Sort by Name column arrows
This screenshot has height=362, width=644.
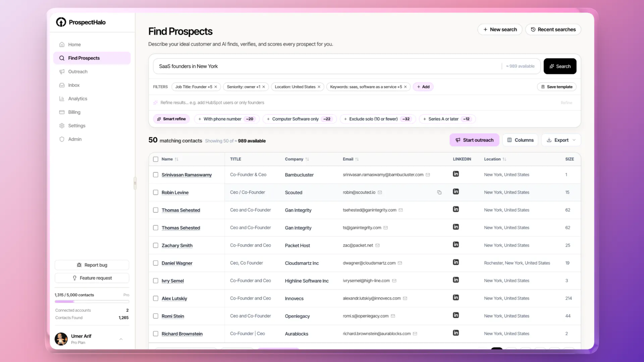point(176,159)
